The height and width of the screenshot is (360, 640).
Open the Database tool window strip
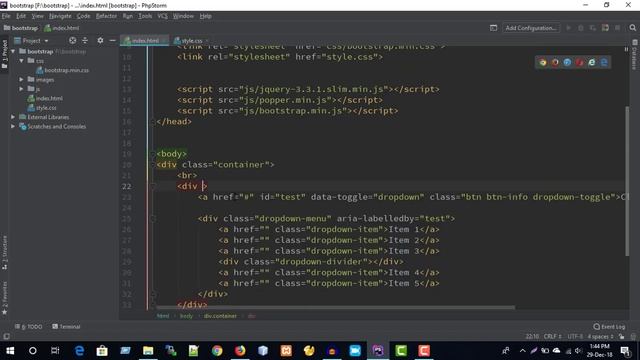(x=635, y=54)
